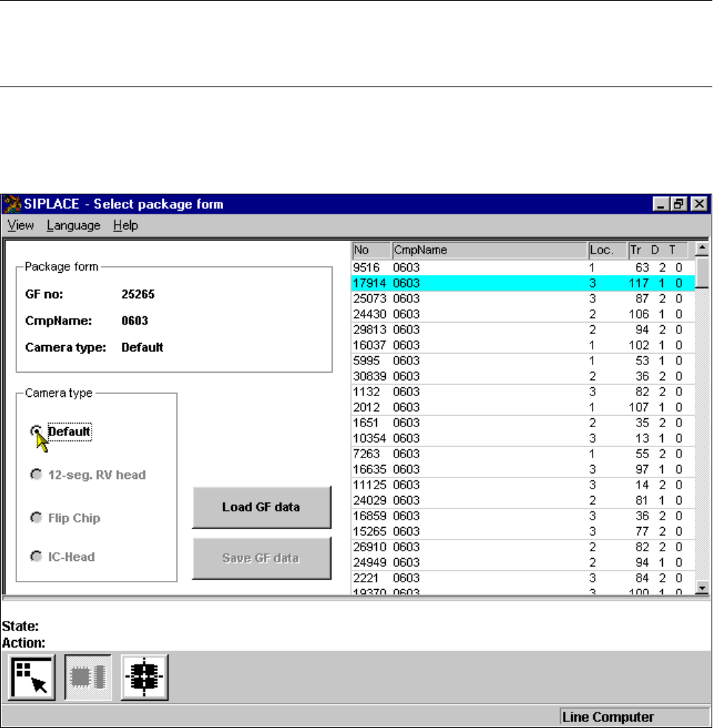Select the 12-seg. RV head radio button
Image resolution: width=713 pixels, height=728 pixels.
(36, 474)
